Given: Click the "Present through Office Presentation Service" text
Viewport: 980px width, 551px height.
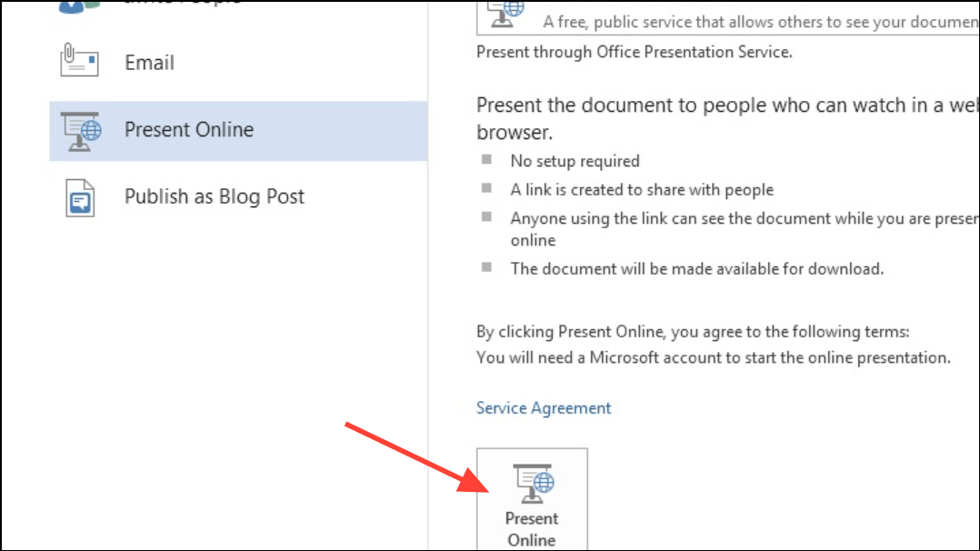Looking at the screenshot, I should [634, 52].
